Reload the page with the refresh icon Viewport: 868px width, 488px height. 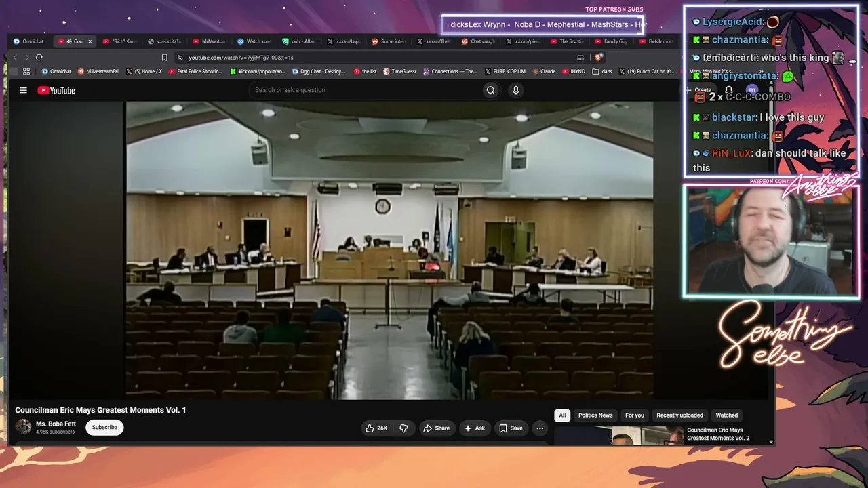[x=39, y=58]
